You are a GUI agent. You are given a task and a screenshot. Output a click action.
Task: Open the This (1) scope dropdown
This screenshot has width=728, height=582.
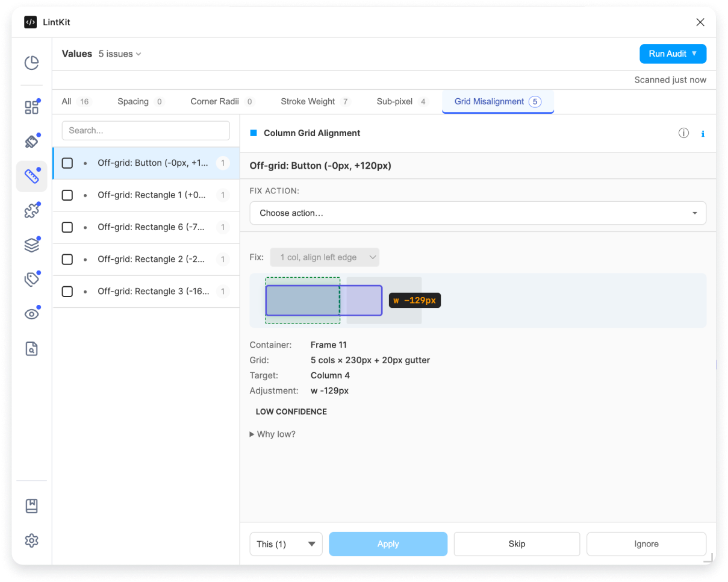[x=286, y=544]
